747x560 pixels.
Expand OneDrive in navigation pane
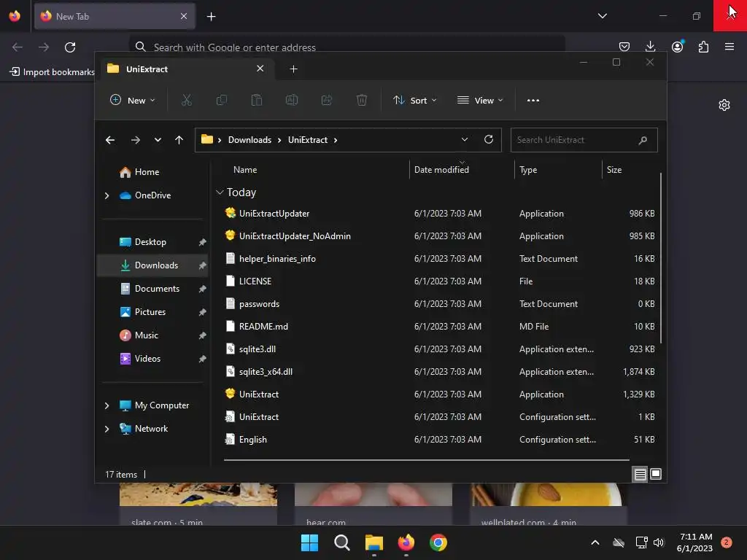click(107, 195)
